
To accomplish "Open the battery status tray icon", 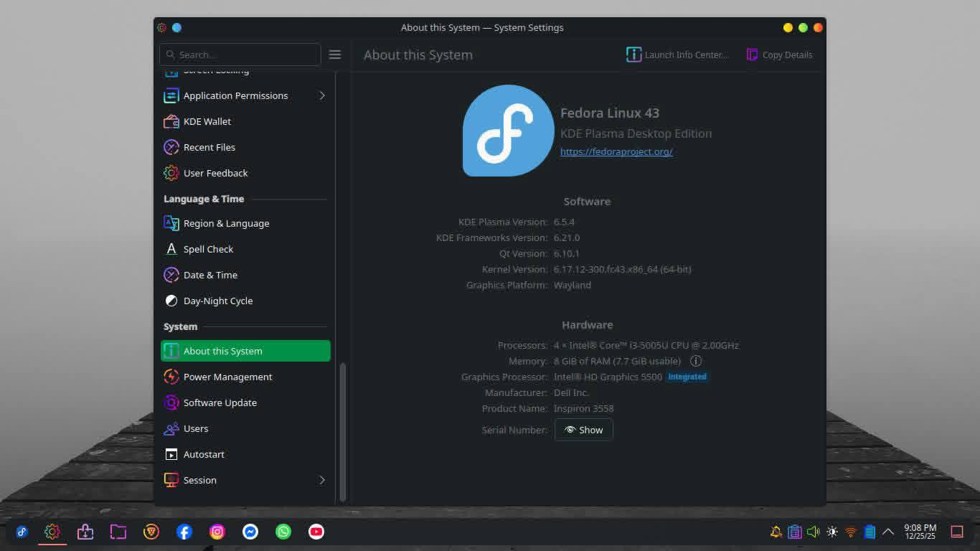I will point(870,532).
